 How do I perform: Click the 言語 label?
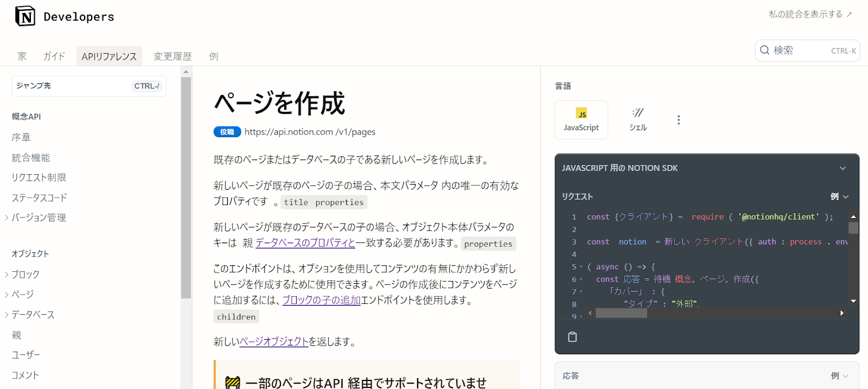pyautogui.click(x=563, y=86)
